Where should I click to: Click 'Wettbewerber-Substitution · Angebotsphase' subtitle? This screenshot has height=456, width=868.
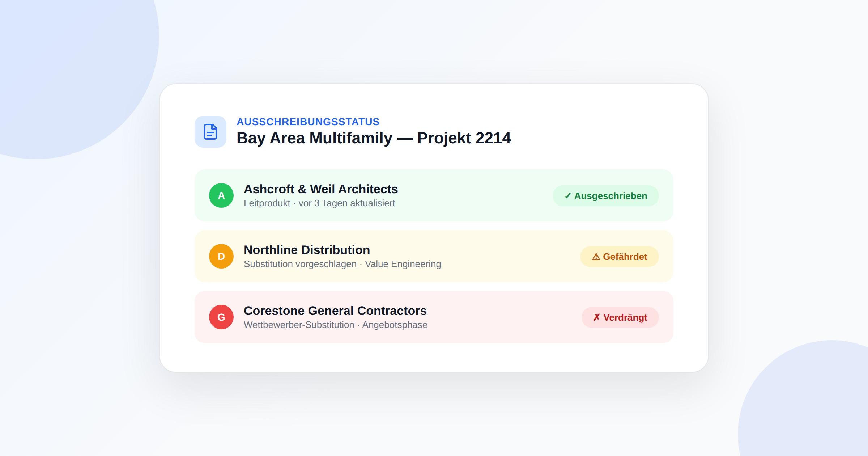(x=336, y=325)
